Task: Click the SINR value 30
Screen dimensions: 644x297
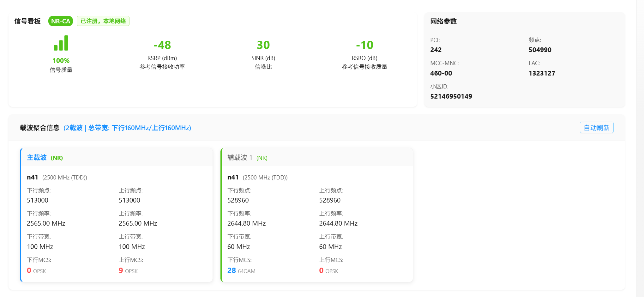Action: 263,45
